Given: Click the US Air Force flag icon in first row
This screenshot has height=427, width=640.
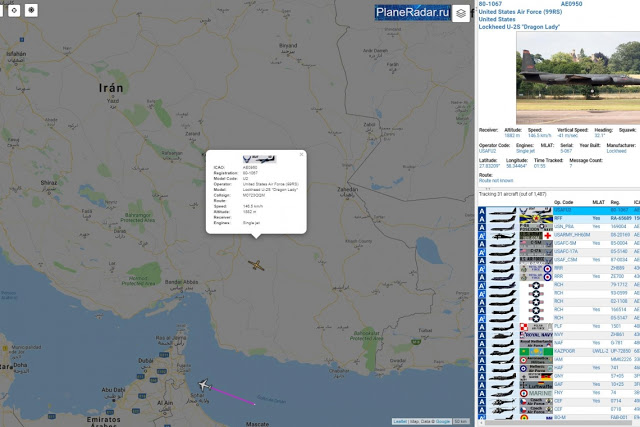Looking at the screenshot, I should coord(536,211).
